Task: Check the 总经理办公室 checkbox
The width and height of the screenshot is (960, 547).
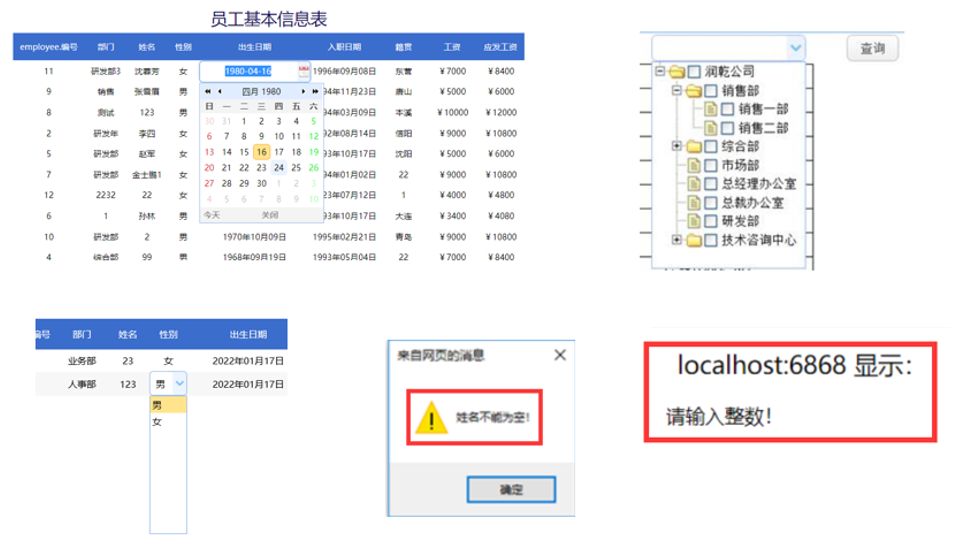Action: 710,184
